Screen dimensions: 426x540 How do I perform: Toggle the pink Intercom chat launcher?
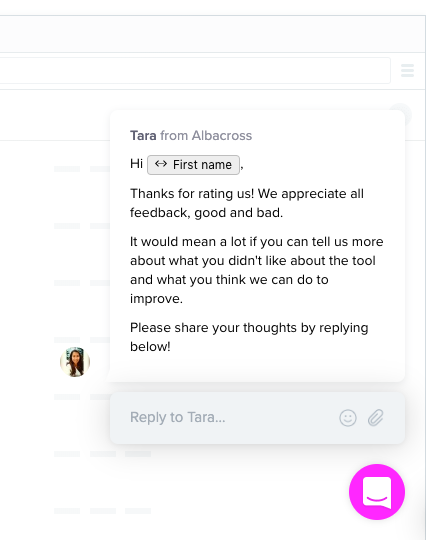[377, 491]
